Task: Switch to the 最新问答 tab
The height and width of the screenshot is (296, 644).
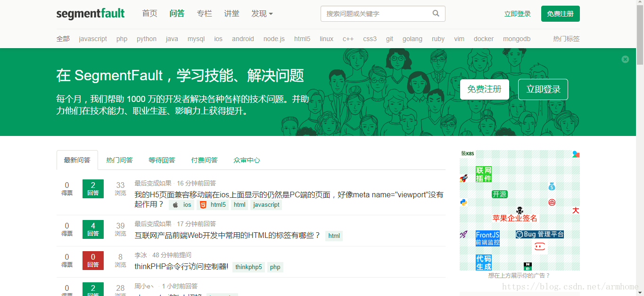Action: click(77, 160)
